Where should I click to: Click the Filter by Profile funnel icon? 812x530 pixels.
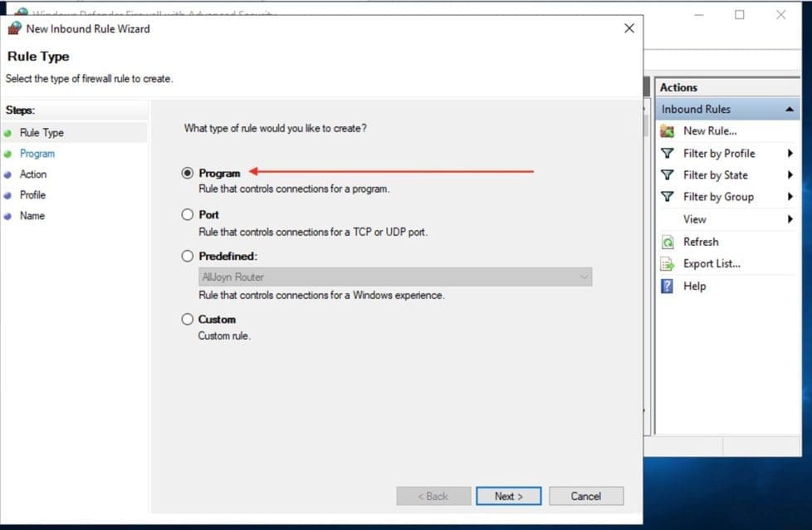(x=667, y=154)
